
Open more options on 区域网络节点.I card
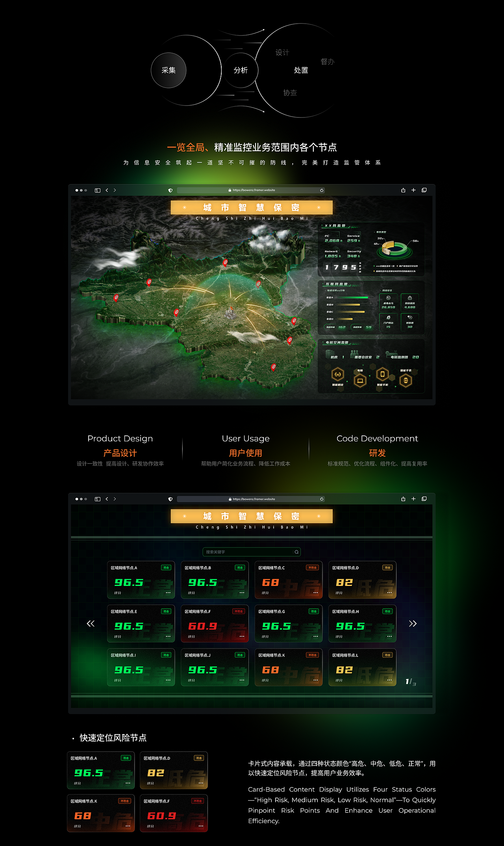(x=168, y=680)
